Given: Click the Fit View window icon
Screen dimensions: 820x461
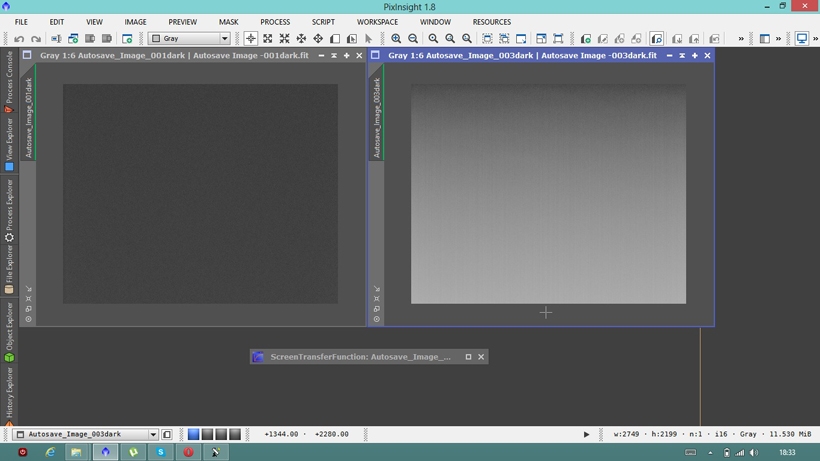Looking at the screenshot, I should coord(541,39).
